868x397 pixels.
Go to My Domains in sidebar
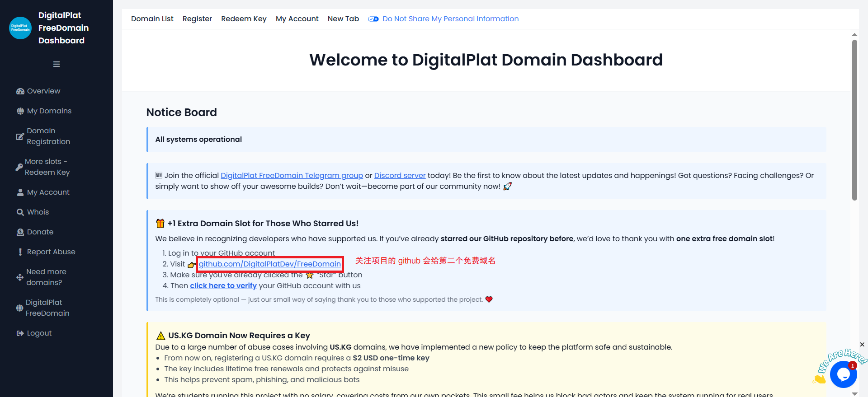49,111
